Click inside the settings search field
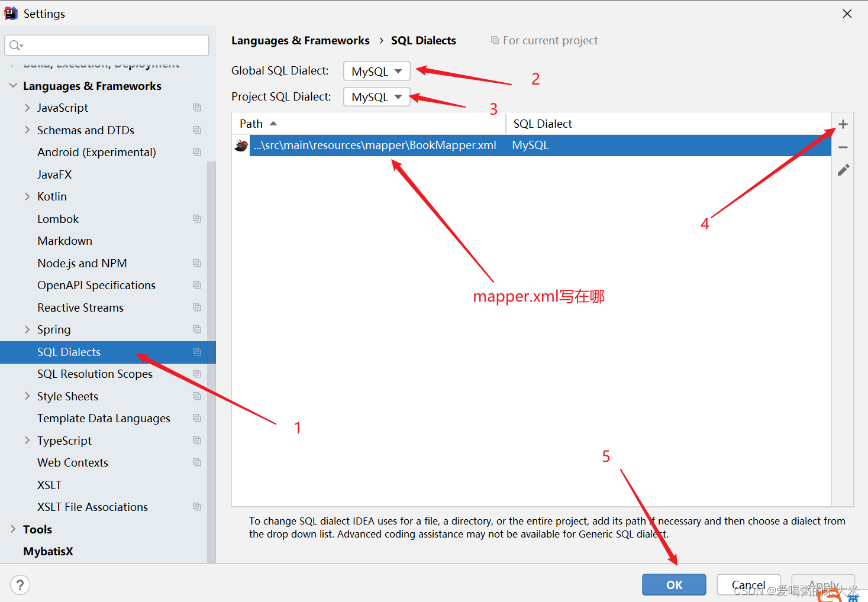868x602 pixels. (x=107, y=45)
